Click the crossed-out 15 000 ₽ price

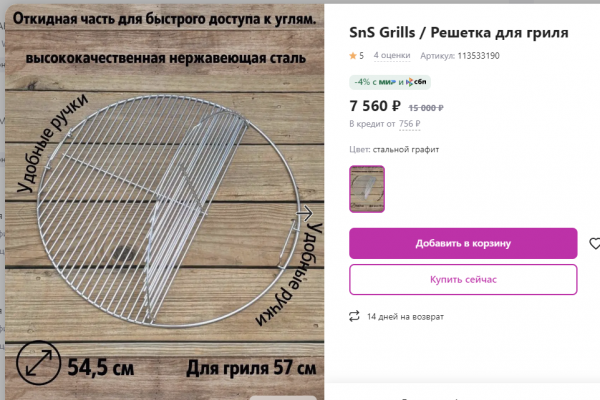(426, 108)
